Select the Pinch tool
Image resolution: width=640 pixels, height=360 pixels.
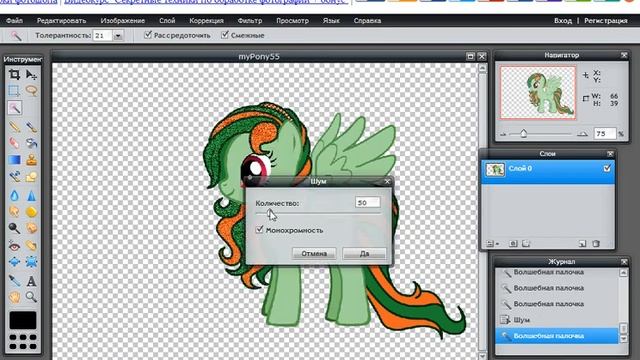[31, 262]
